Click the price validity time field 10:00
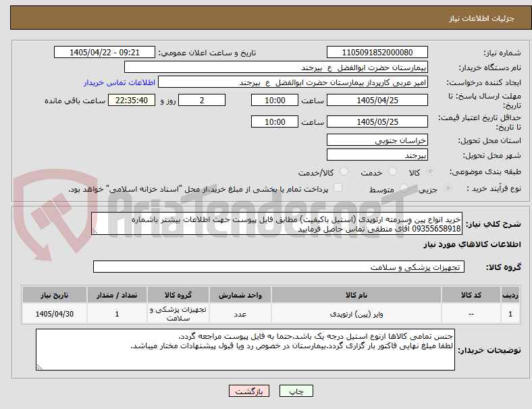 point(275,121)
